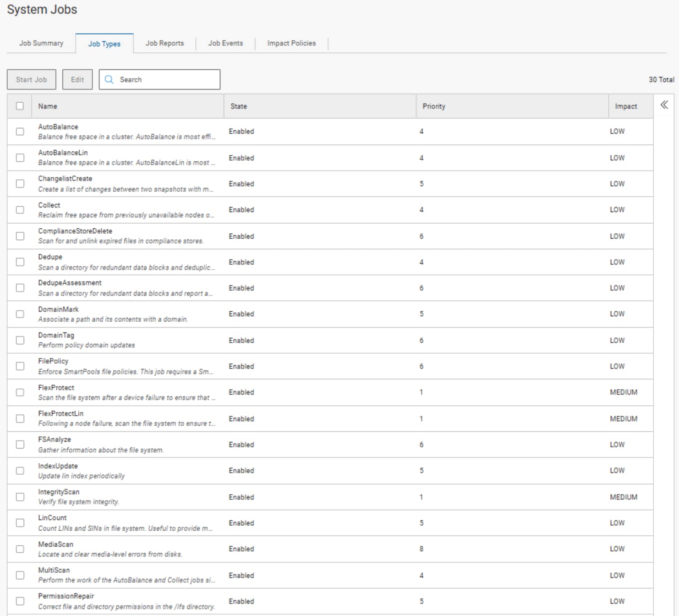Tick the ComplianceStoreDelete checkbox
This screenshot has height=616, width=679.
click(20, 236)
